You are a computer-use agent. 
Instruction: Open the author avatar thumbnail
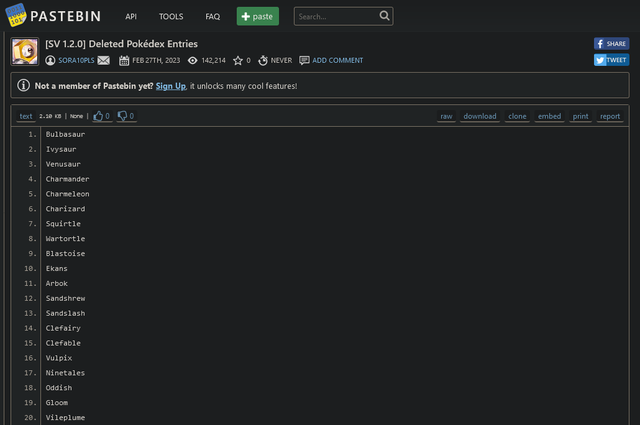(25, 52)
